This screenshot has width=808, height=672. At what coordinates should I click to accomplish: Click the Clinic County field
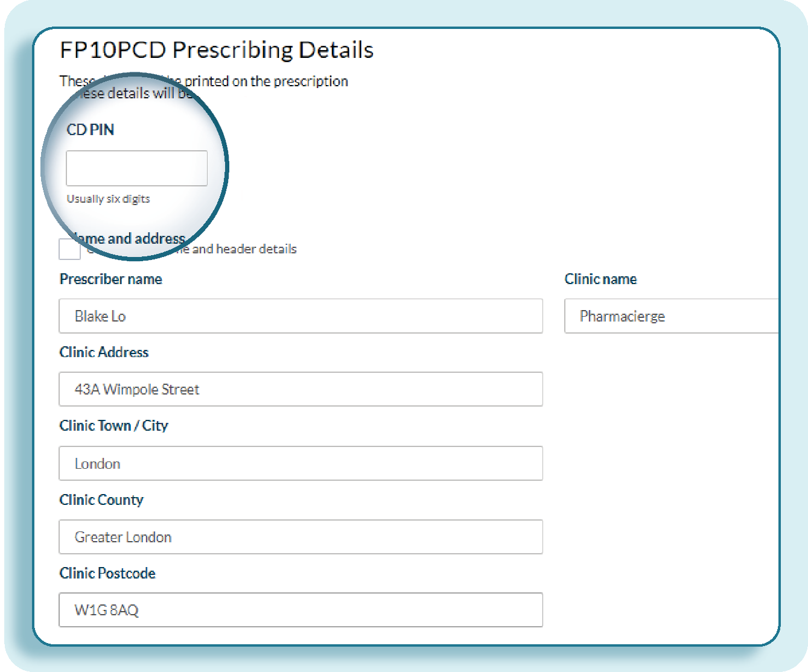[301, 537]
